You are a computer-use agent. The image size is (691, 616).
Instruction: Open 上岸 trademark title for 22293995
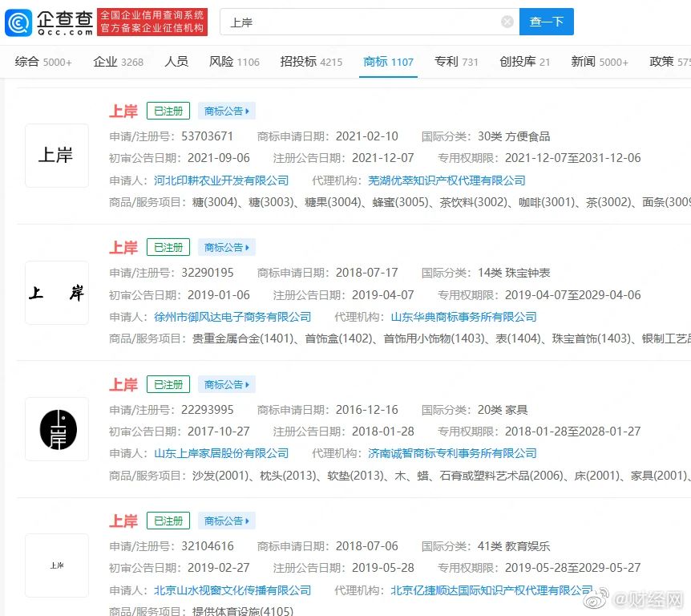point(123,384)
